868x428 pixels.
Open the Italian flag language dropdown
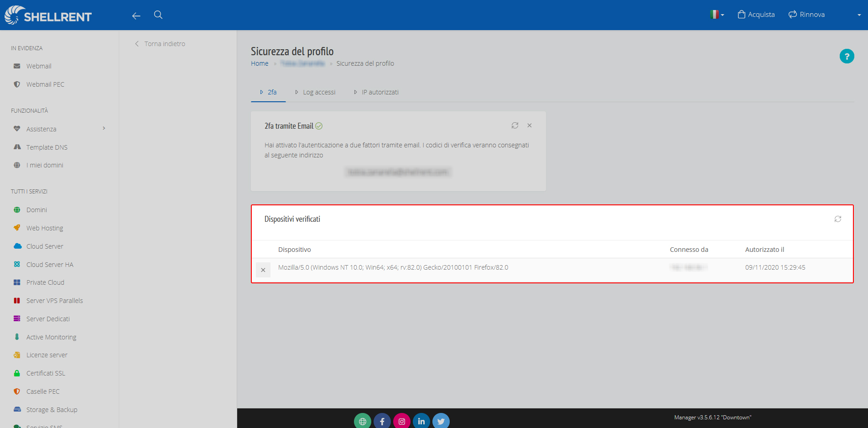717,15
